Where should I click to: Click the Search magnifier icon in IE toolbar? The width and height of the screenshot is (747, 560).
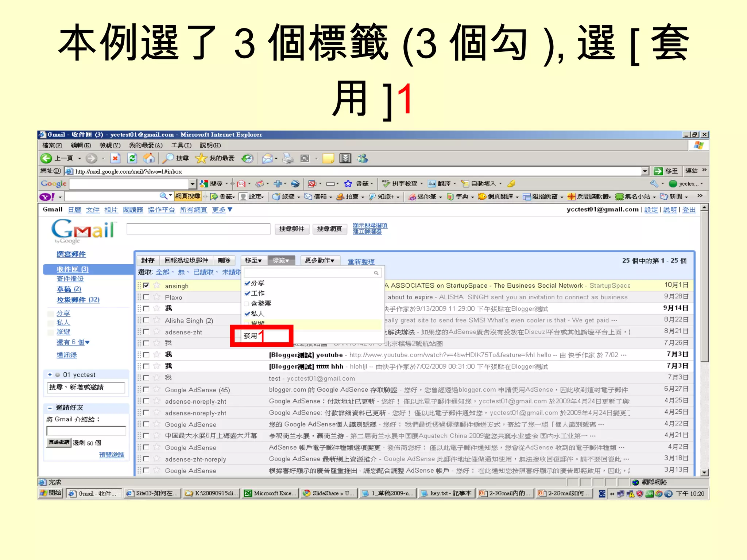pos(168,158)
